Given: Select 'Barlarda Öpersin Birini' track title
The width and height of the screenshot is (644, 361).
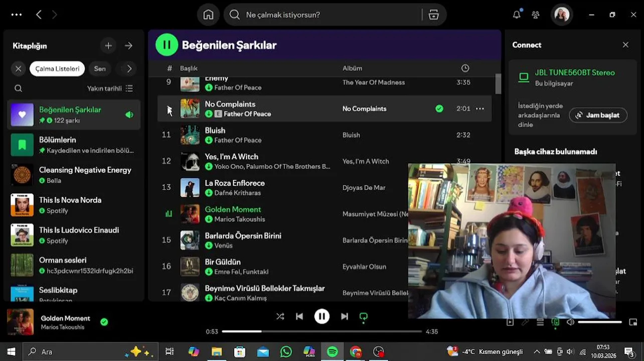Looking at the screenshot, I should [x=243, y=236].
